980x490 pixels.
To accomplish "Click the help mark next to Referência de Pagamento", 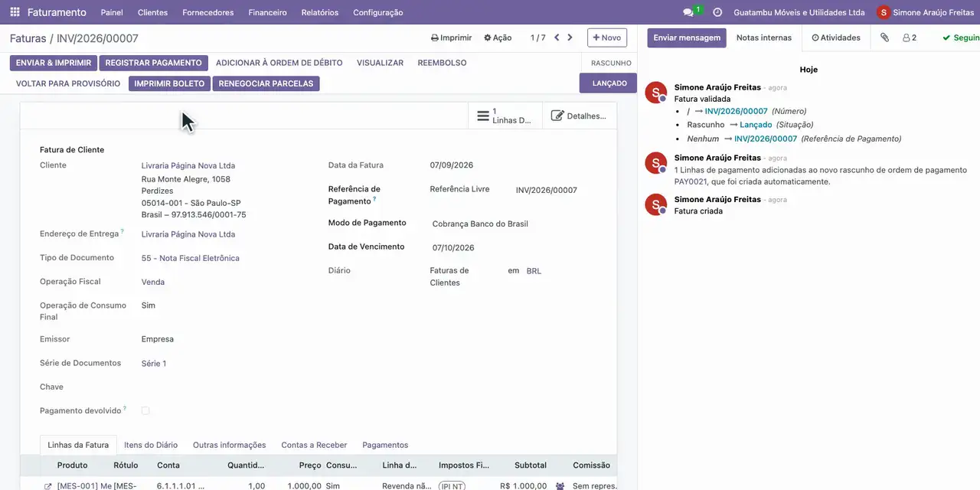I will (374, 199).
